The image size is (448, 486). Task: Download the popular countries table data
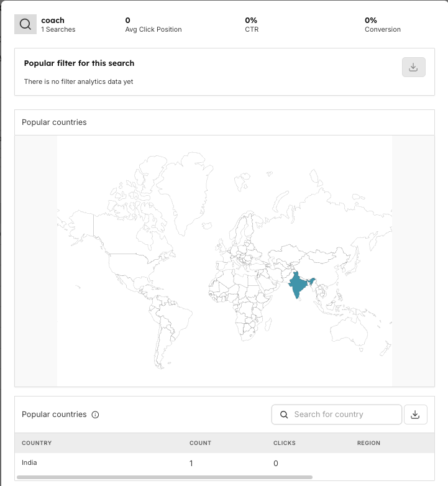click(x=415, y=415)
